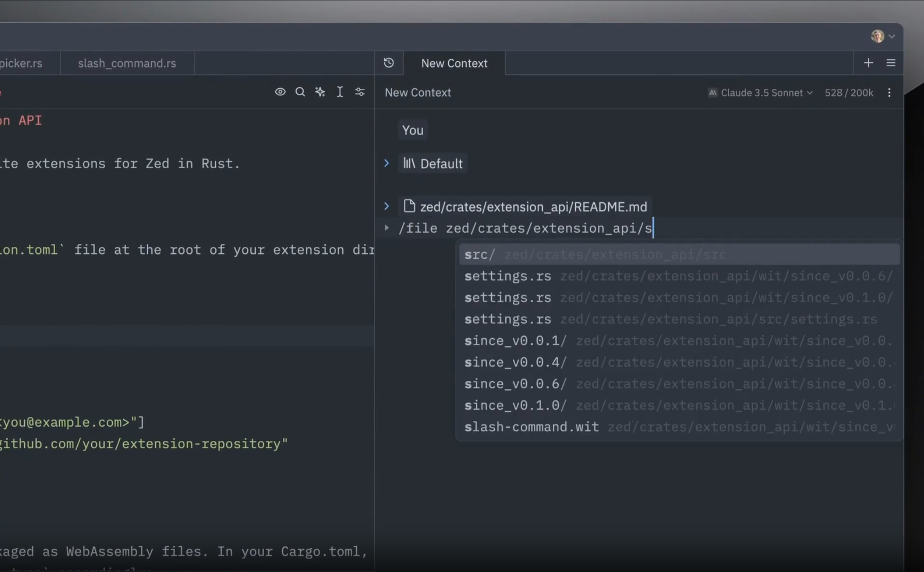Click the /file command input line

(525, 228)
